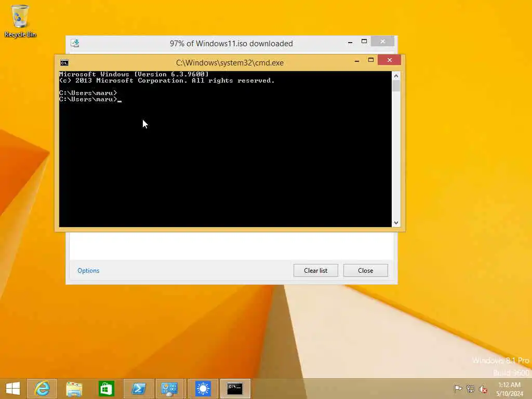Screen dimensions: 532x399
Task: Open the Recycle Bin desktop icon
Action: 20,21
